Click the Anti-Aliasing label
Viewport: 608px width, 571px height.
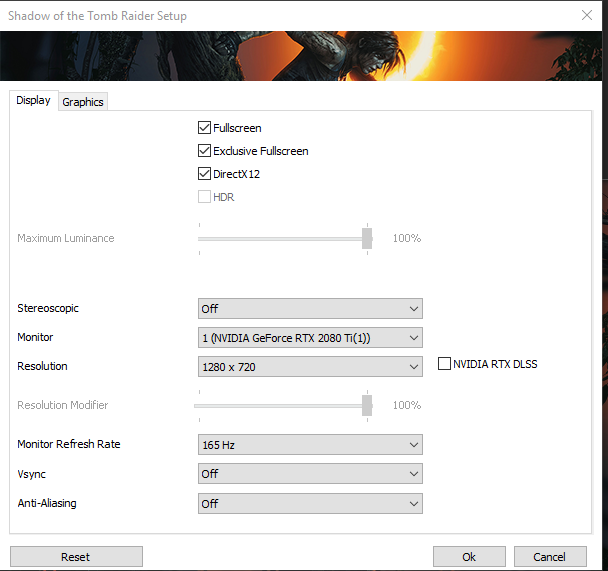[x=47, y=503]
